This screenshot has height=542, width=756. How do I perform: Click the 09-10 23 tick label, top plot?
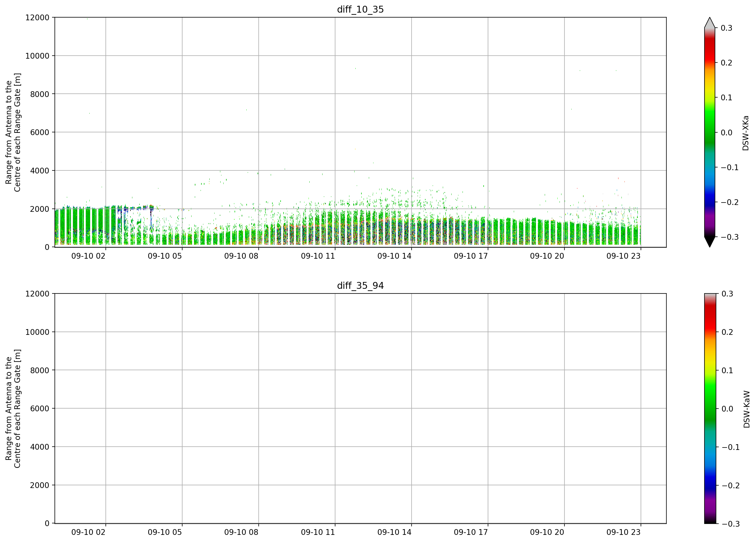click(623, 256)
